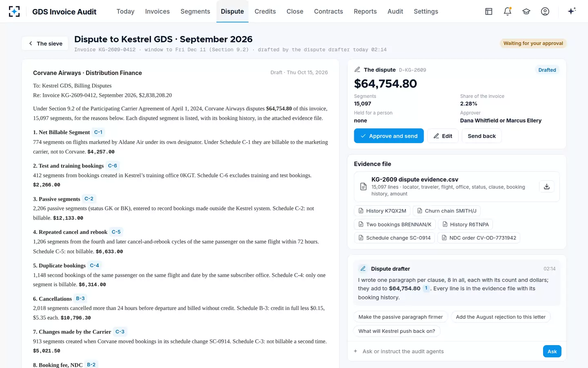The height and width of the screenshot is (368, 588).
Task: Switch to the Today tab
Action: [x=125, y=11]
